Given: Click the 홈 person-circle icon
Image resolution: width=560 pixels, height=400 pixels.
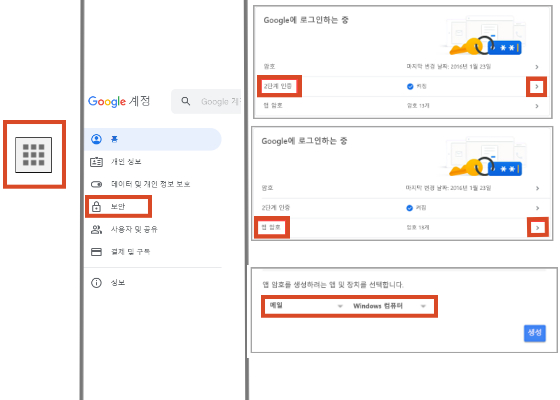Looking at the screenshot, I should click(x=96, y=139).
